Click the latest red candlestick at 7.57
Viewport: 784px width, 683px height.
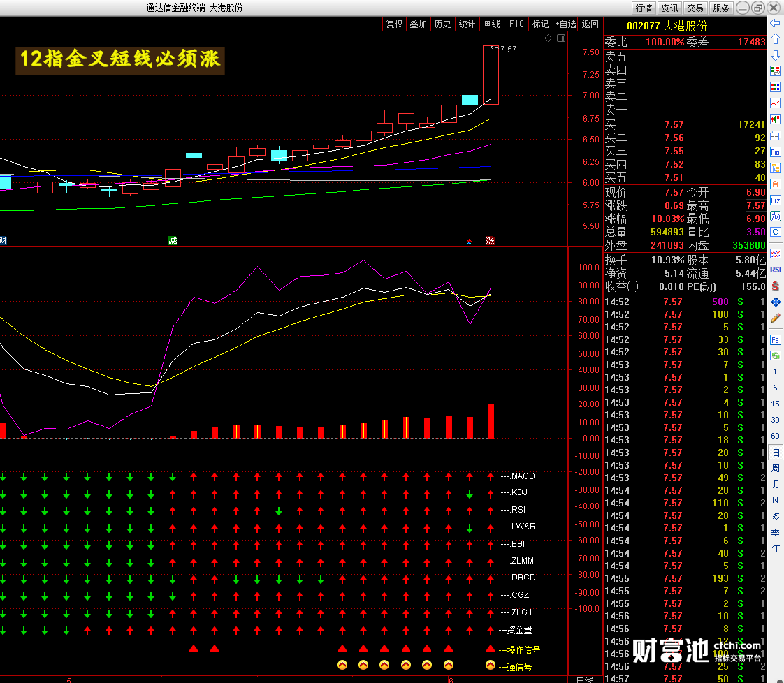[x=491, y=75]
